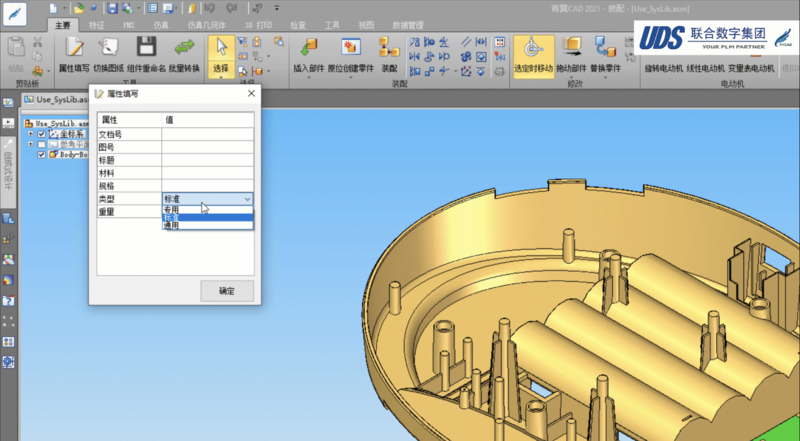Image resolution: width=800 pixels, height=441 pixels.
Task: Click the gauge icon in left sidebar
Action: point(8,260)
